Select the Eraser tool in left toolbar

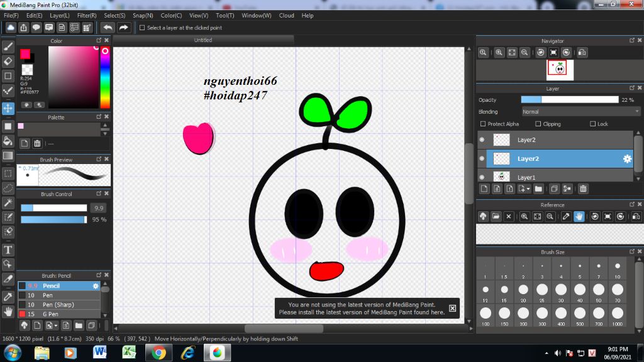[x=8, y=61]
